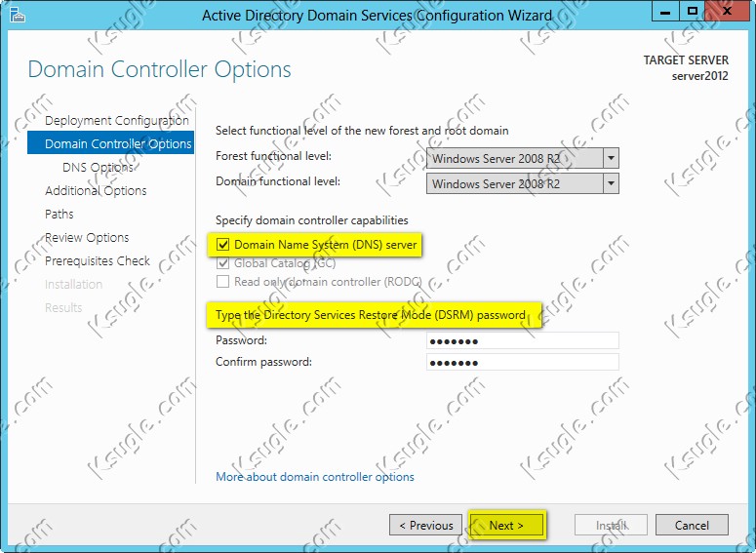Viewport: 756px width, 553px height.
Task: Click the server2012 target server name
Action: click(700, 76)
